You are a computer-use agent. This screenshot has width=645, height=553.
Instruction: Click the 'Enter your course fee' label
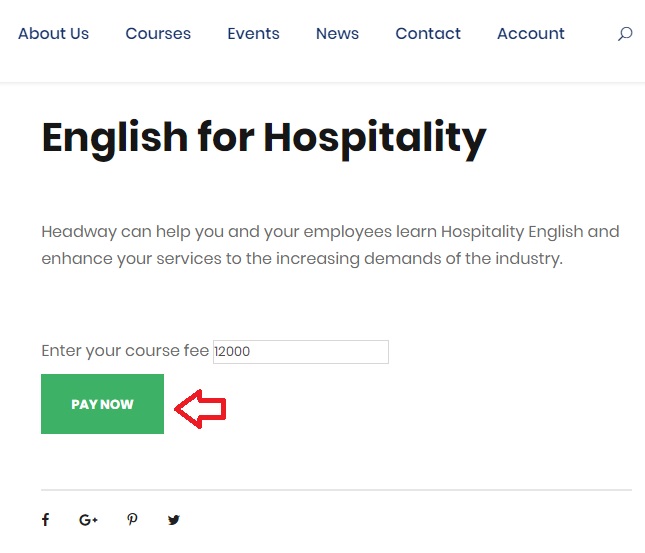point(125,351)
